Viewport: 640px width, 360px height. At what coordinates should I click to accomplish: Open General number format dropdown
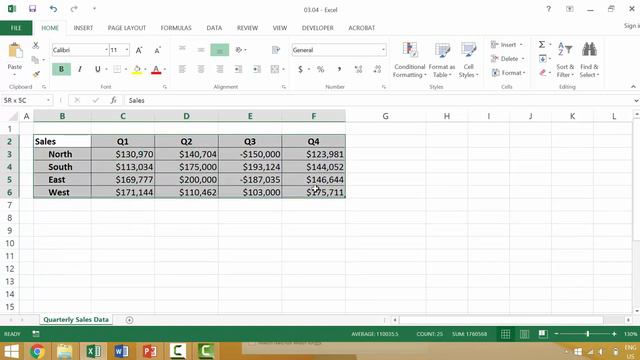[383, 50]
